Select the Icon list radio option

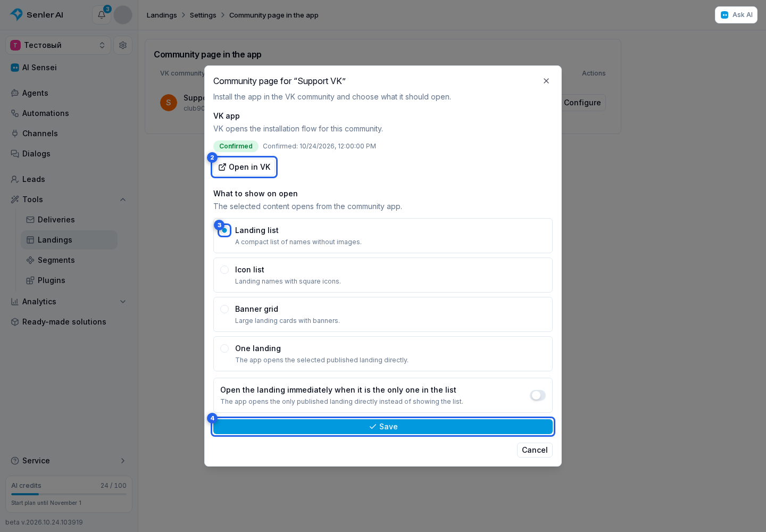224,270
